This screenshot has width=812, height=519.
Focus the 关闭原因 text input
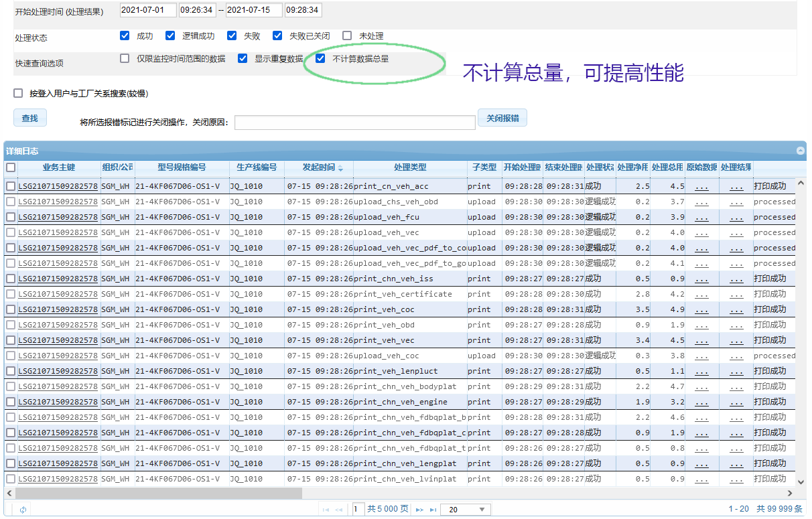(x=355, y=123)
